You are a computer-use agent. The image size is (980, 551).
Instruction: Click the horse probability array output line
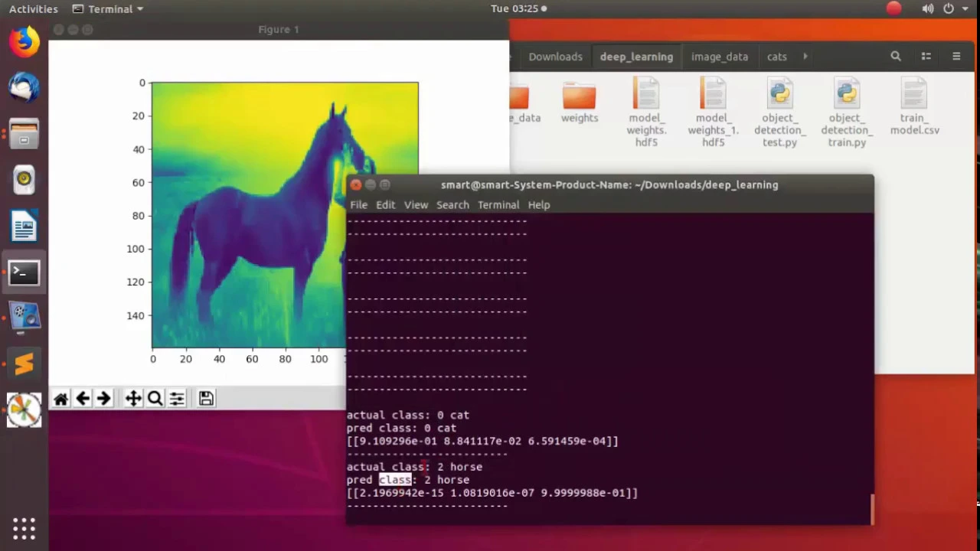coord(492,493)
